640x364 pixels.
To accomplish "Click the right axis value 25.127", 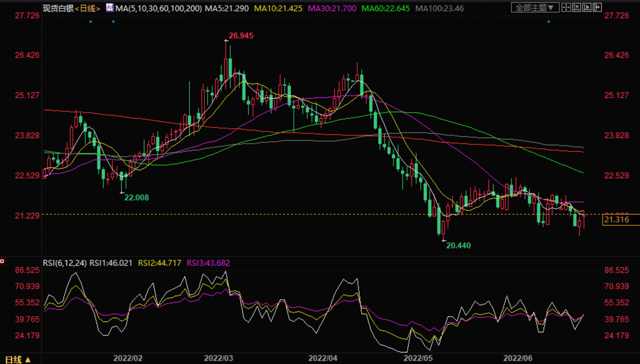I will tap(617, 95).
